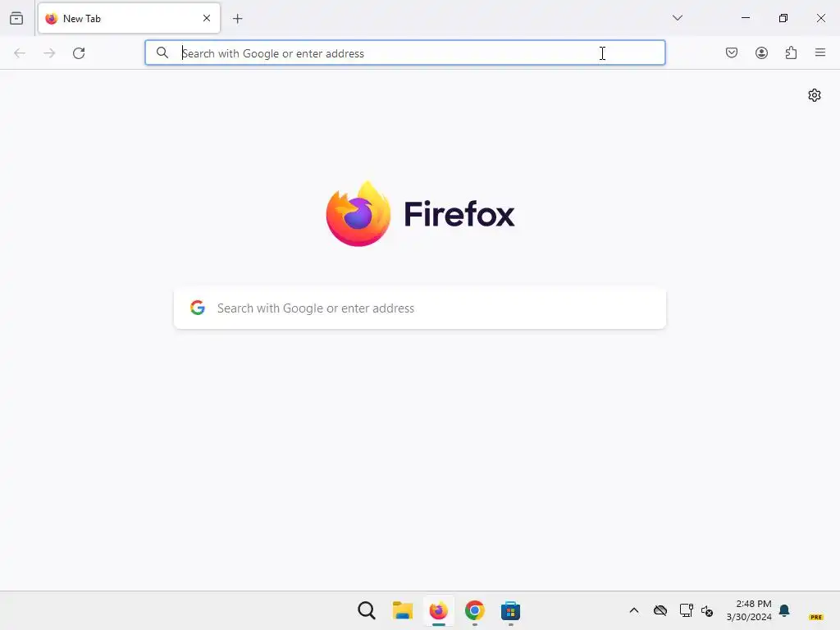840x630 pixels.
Task: Minimize the Firefox window
Action: click(x=745, y=18)
